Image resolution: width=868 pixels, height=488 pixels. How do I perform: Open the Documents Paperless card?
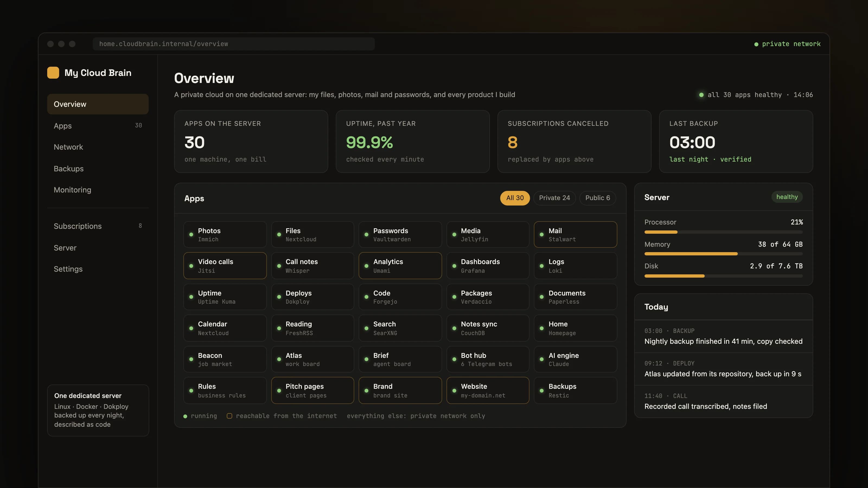pyautogui.click(x=575, y=297)
